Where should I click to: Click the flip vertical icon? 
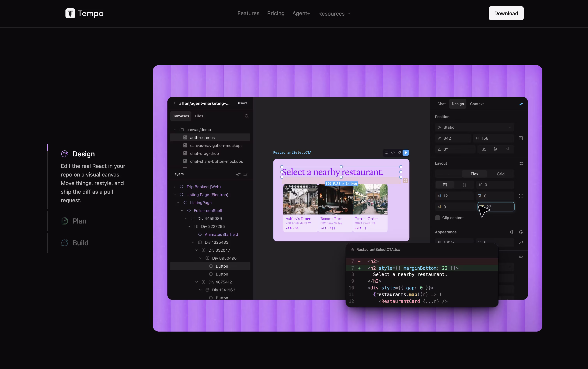(495, 149)
